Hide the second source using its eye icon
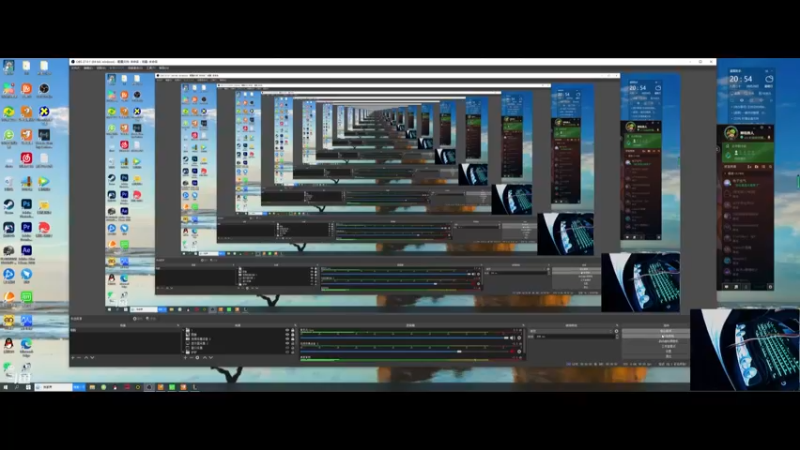 click(x=287, y=334)
